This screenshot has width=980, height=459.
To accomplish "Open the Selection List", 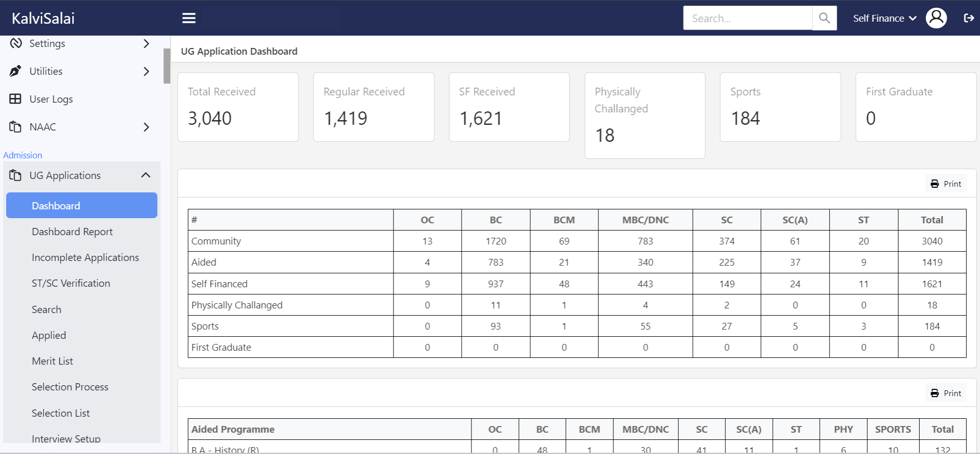I will coord(61,413).
